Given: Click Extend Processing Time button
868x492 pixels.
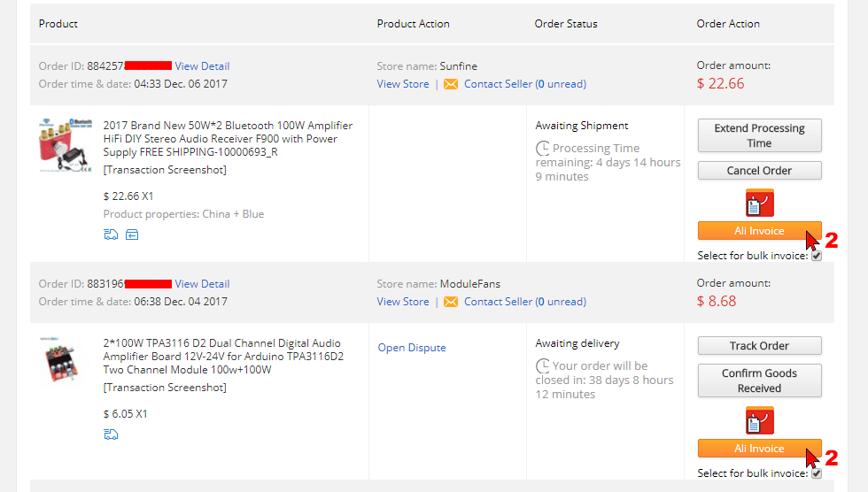Looking at the screenshot, I should tap(760, 135).
